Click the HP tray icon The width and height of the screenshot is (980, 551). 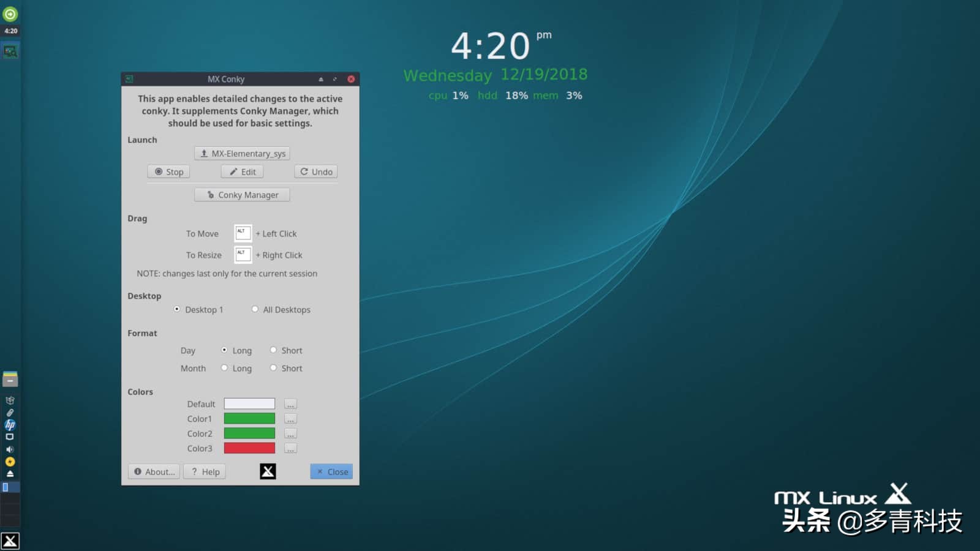point(10,425)
